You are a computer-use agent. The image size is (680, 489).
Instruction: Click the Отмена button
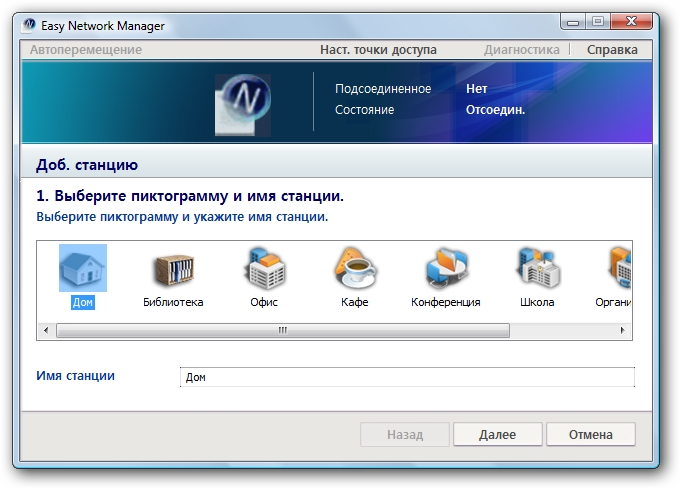(591, 434)
